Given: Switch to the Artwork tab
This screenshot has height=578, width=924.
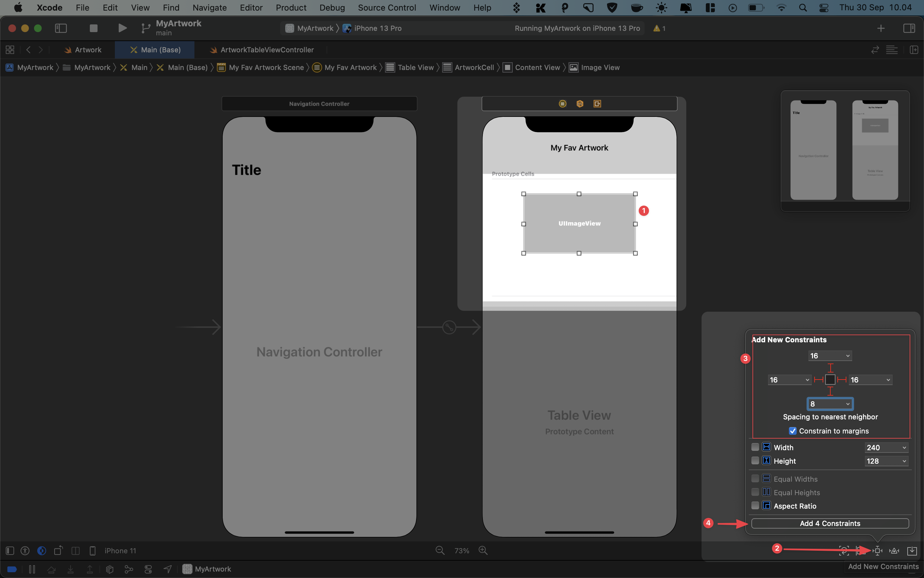Looking at the screenshot, I should coord(83,50).
